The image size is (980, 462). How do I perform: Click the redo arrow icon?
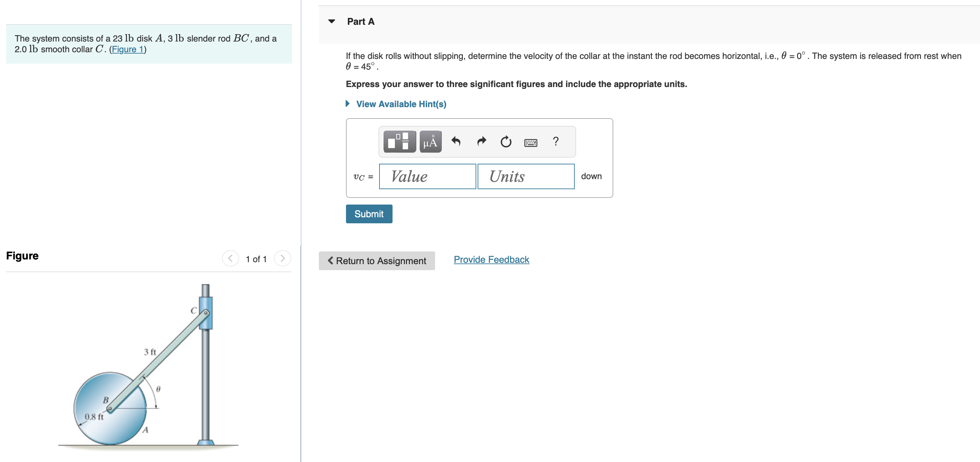click(x=481, y=142)
